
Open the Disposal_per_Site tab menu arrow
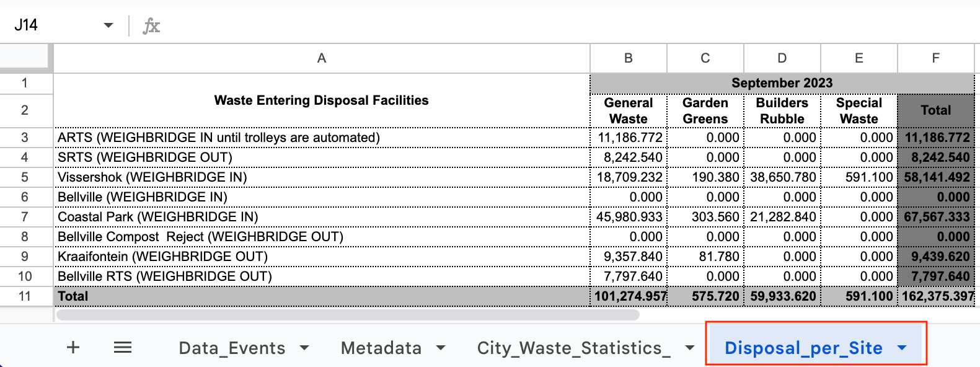point(902,348)
